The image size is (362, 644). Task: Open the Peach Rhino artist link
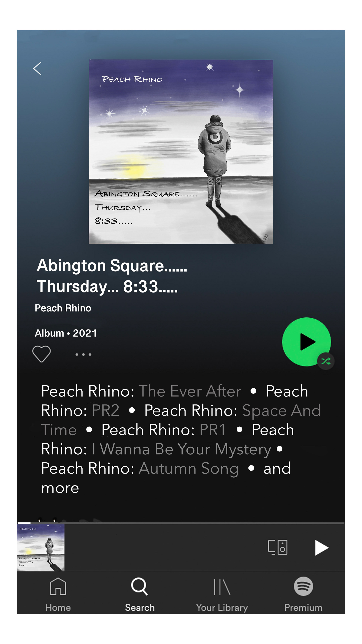(x=63, y=308)
